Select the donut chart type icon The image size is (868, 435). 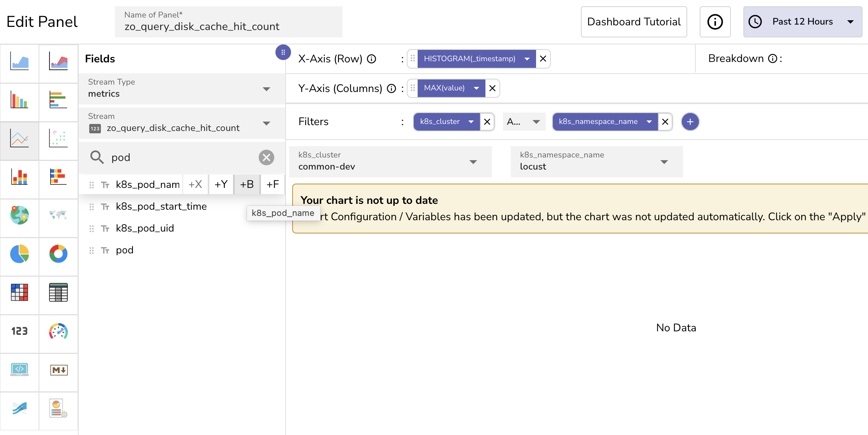point(58,254)
